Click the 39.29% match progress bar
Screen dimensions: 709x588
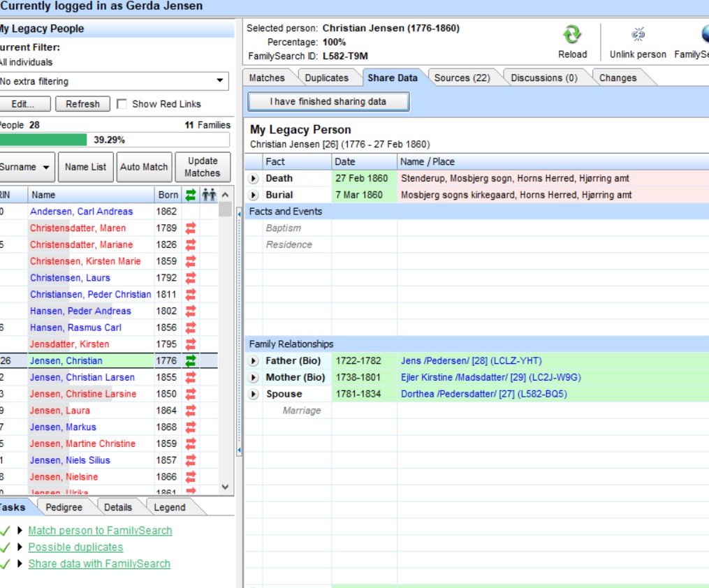click(115, 140)
